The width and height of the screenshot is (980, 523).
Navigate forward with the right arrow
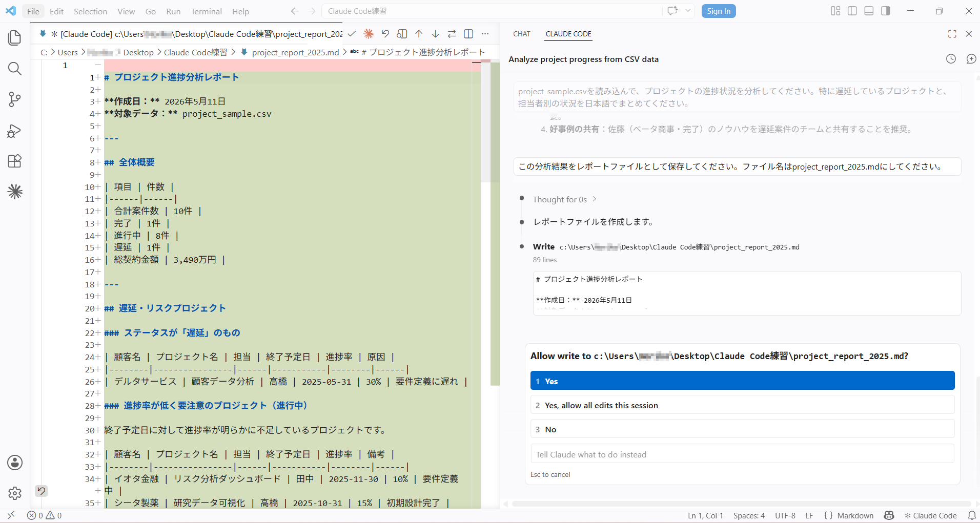[x=312, y=11]
